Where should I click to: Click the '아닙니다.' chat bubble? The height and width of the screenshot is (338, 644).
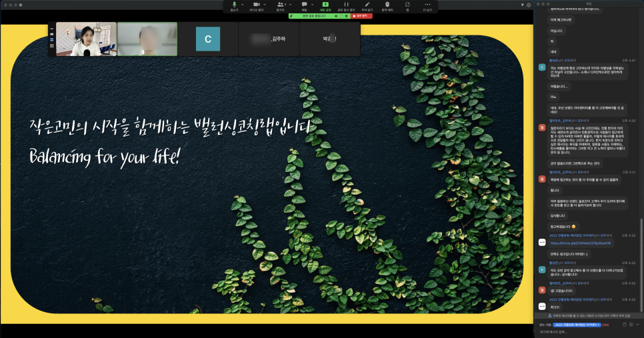tap(557, 31)
